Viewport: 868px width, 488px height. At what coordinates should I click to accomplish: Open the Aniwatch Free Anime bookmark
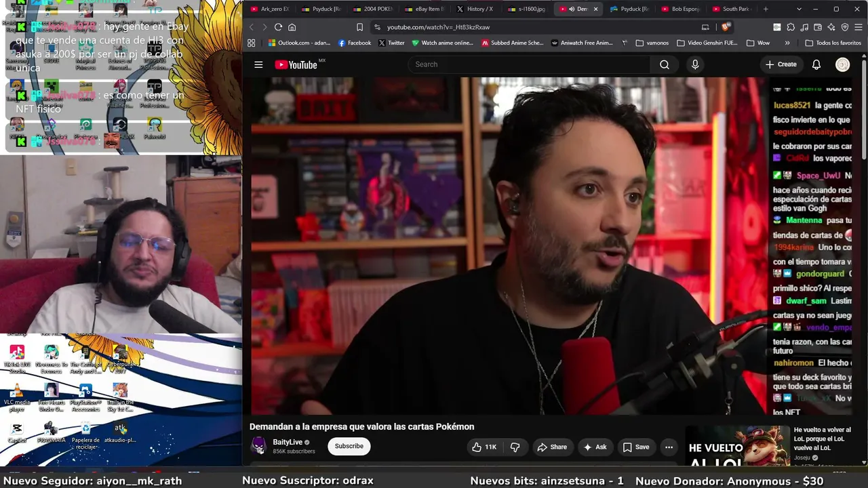pyautogui.click(x=582, y=43)
